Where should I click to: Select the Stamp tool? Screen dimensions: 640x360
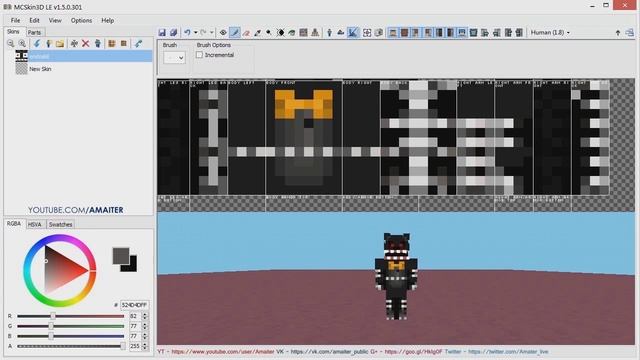pyautogui.click(x=315, y=33)
